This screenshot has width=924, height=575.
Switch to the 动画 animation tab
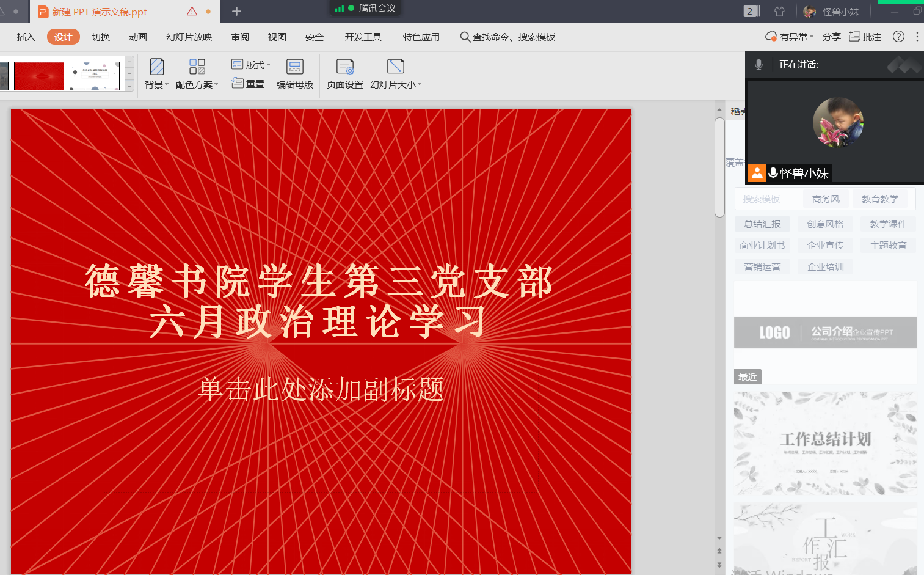(x=137, y=37)
